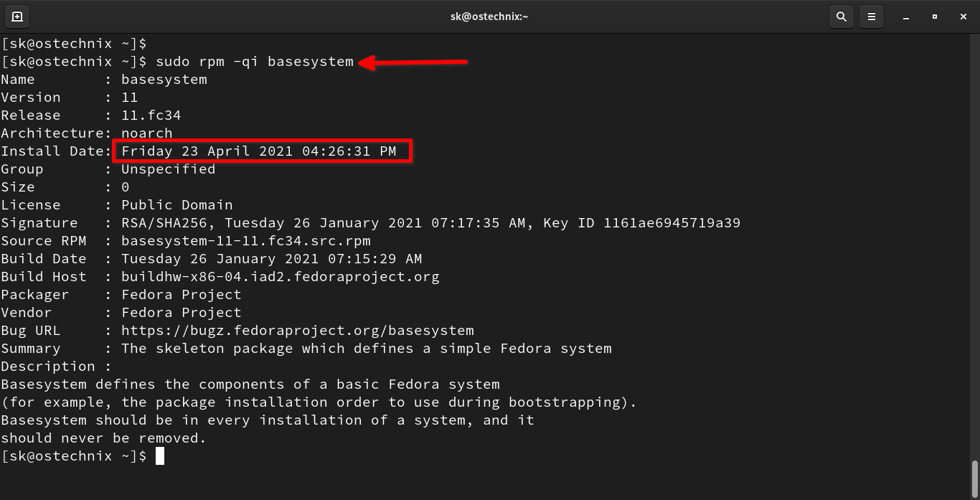Open the terminal search tool
Screen dimensions: 980x500
[841, 16]
